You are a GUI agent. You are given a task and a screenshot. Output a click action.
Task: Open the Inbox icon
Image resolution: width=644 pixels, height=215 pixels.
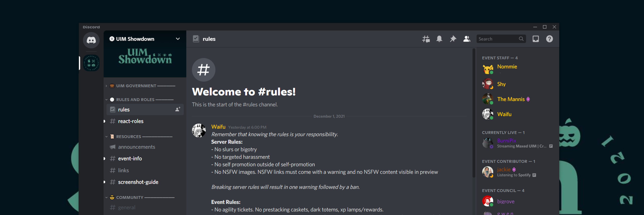pyautogui.click(x=535, y=39)
